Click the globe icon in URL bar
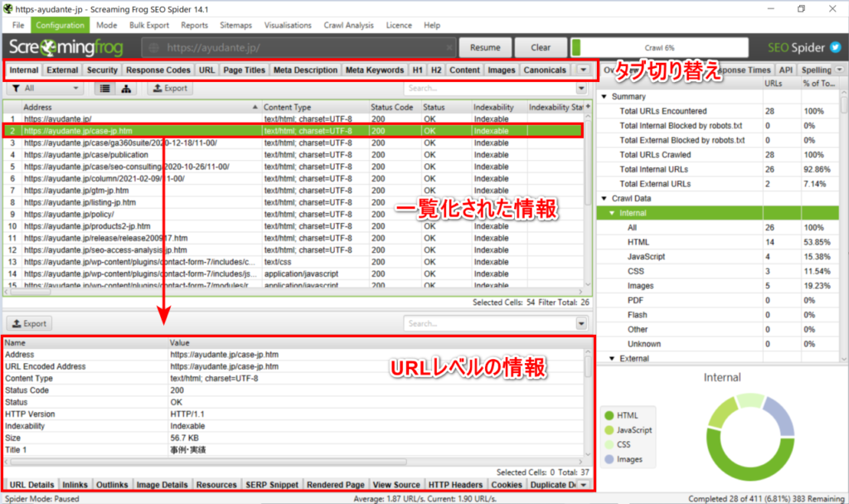 [x=153, y=47]
